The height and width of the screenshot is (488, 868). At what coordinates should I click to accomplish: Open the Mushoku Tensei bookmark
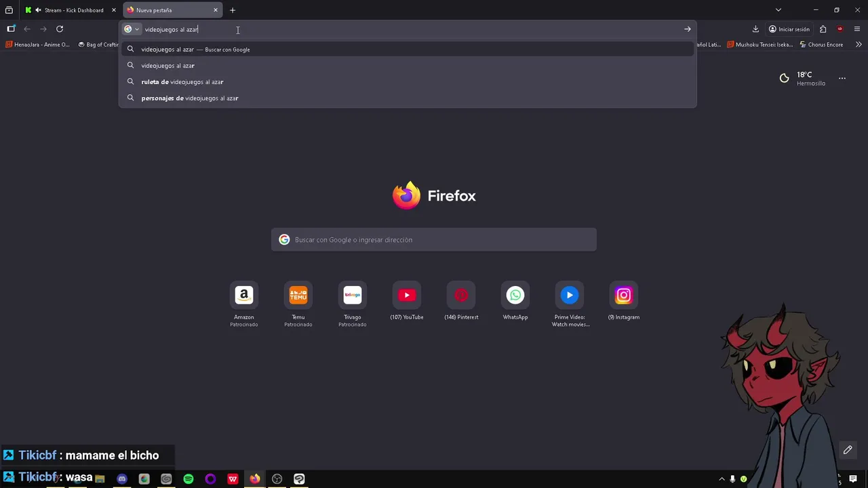coord(760,45)
